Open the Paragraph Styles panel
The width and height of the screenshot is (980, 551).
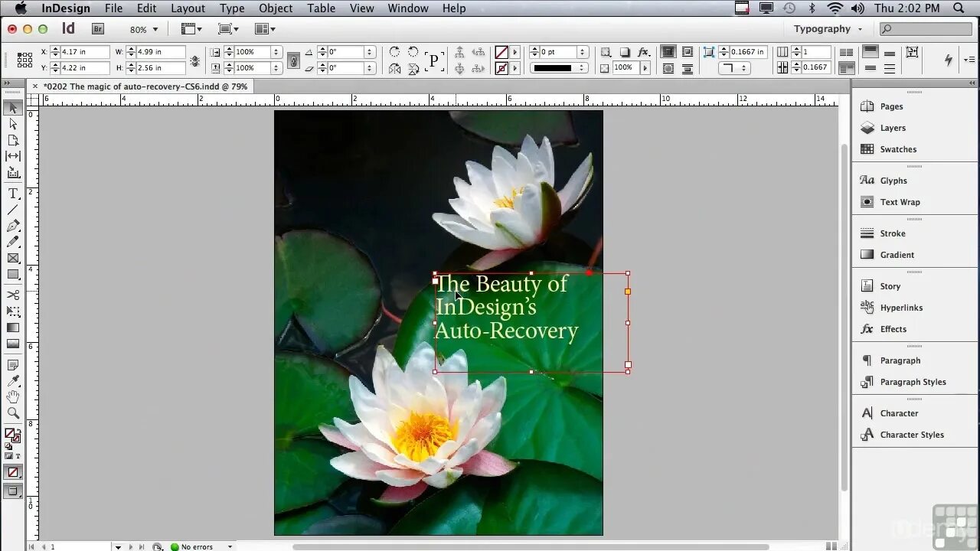[x=913, y=382]
